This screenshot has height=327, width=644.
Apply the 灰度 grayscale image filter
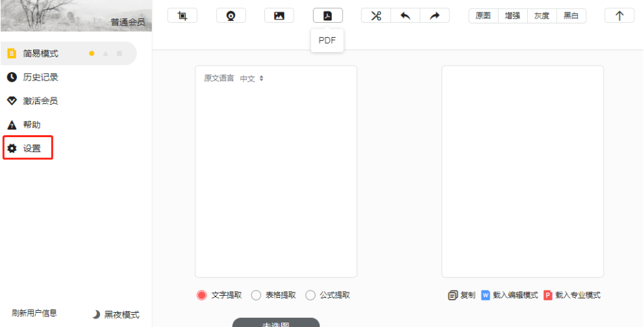(x=541, y=16)
